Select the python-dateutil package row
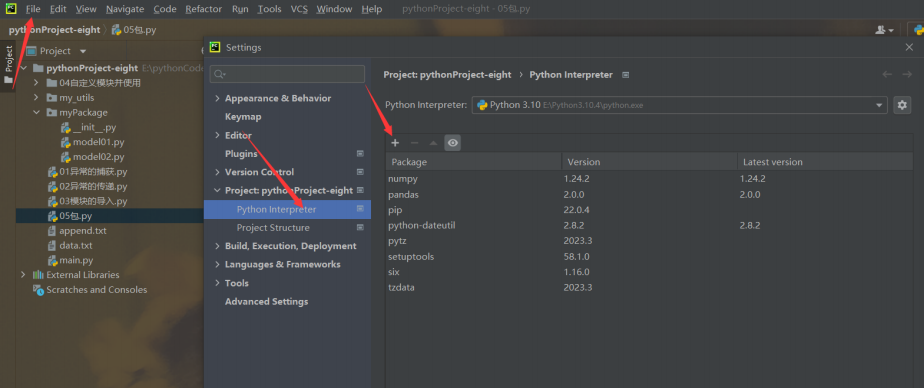 (649, 225)
